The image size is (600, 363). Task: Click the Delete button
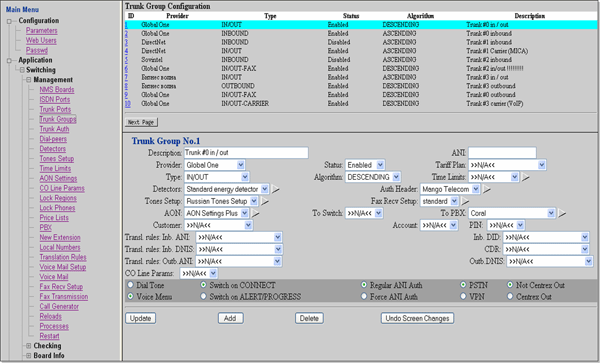(309, 318)
